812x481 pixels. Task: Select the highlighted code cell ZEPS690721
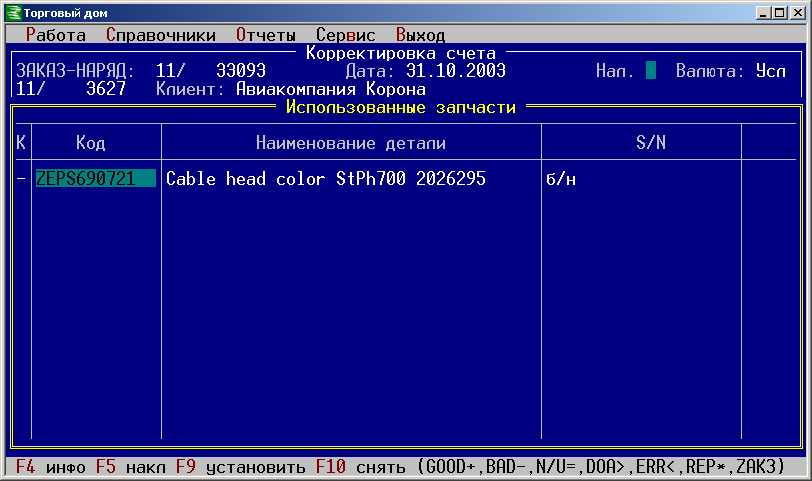point(96,178)
